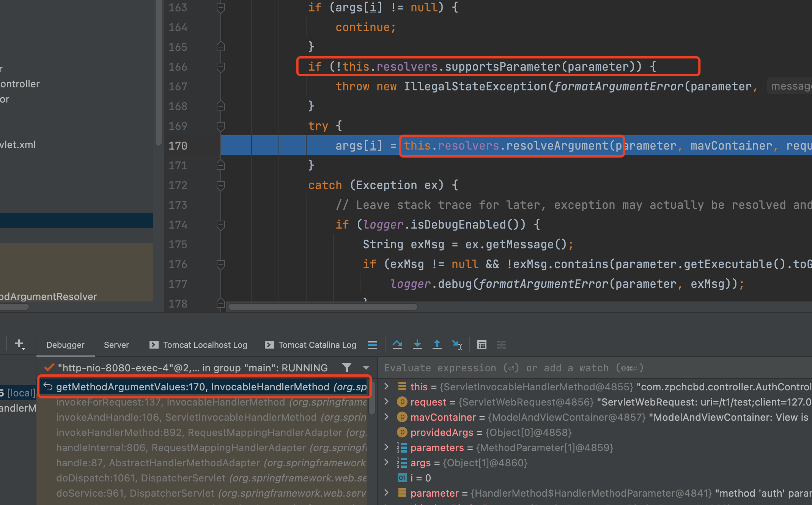Toggle the fold marker on line 166

(x=221, y=67)
